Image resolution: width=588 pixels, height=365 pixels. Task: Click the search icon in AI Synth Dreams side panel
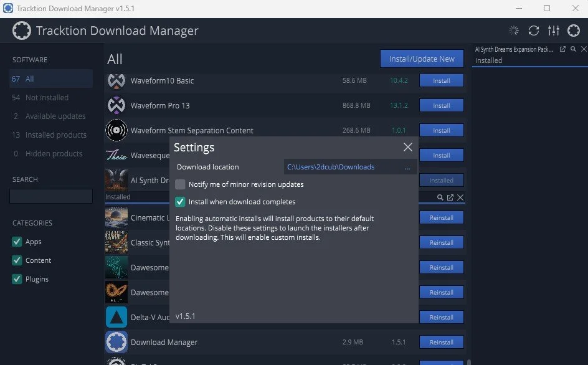tap(573, 49)
